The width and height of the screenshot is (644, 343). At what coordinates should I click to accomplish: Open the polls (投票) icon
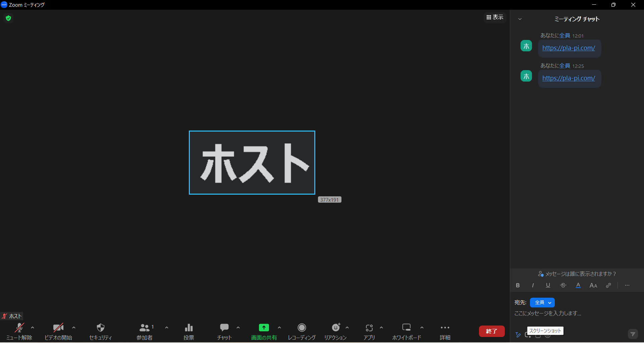click(189, 328)
